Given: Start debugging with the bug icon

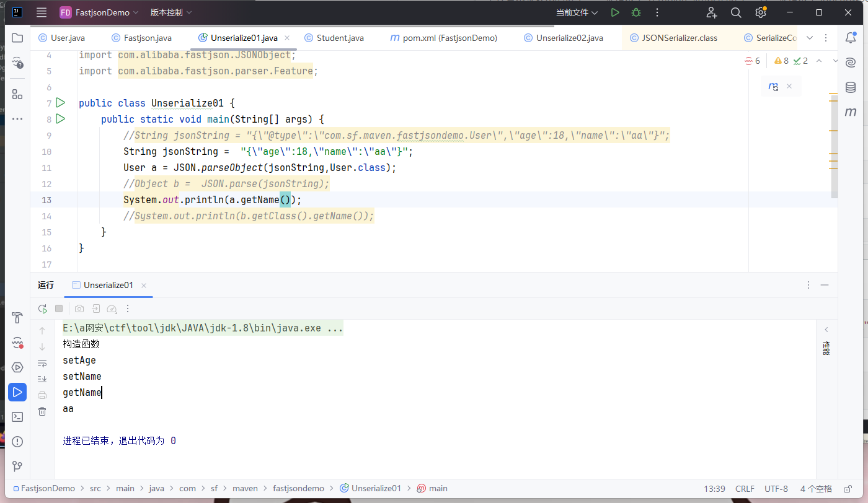Looking at the screenshot, I should [635, 12].
